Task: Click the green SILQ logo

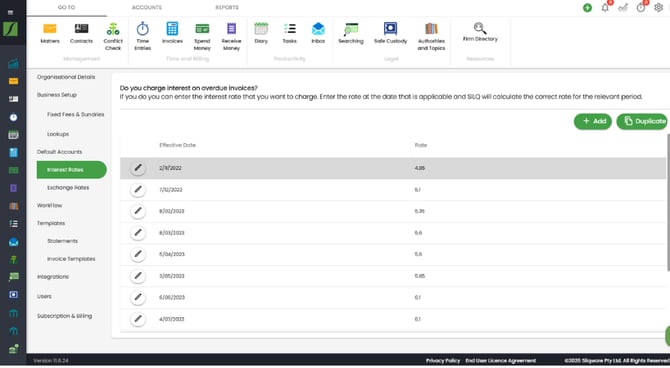Action: click(10, 29)
